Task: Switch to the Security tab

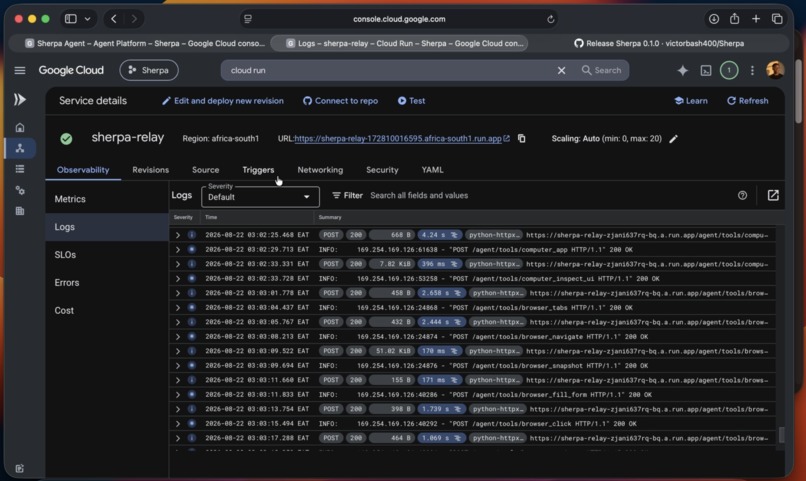Action: coord(382,170)
